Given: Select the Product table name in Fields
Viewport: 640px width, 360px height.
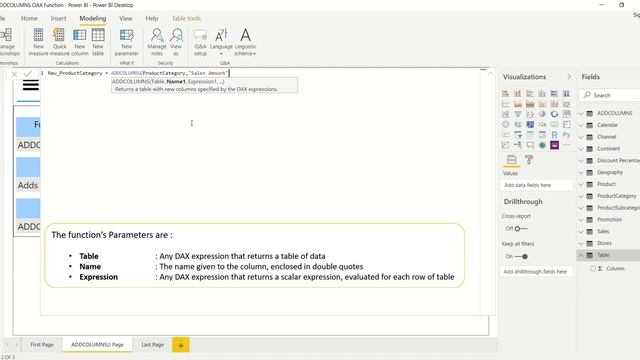Looking at the screenshot, I should click(x=606, y=184).
